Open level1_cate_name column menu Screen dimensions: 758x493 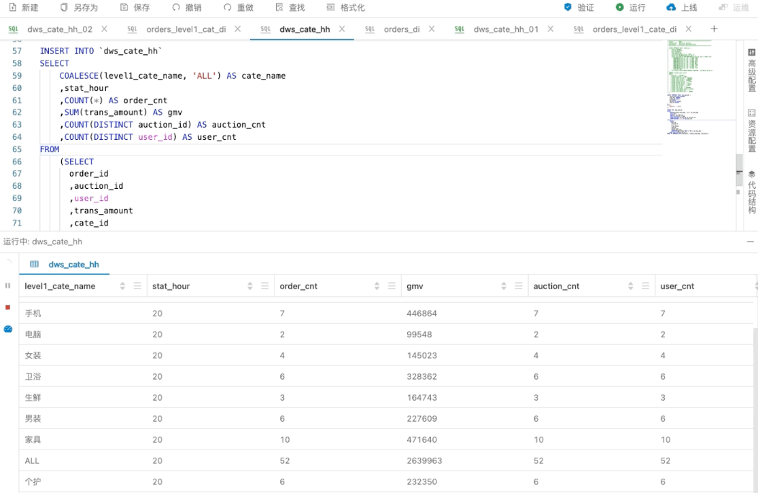(x=137, y=286)
